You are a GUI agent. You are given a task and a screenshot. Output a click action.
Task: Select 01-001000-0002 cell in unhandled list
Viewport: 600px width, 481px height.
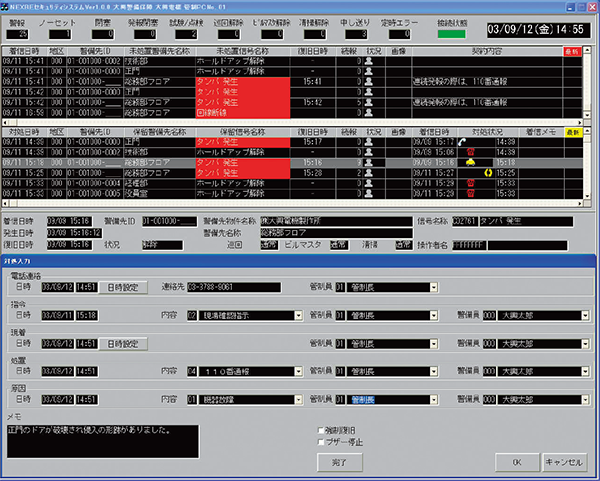click(x=95, y=61)
